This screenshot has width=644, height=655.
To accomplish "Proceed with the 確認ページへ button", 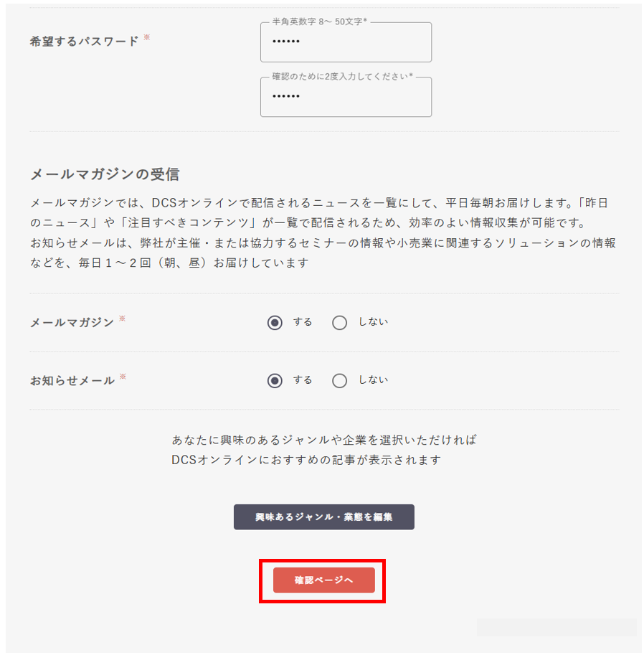I will pos(323,580).
